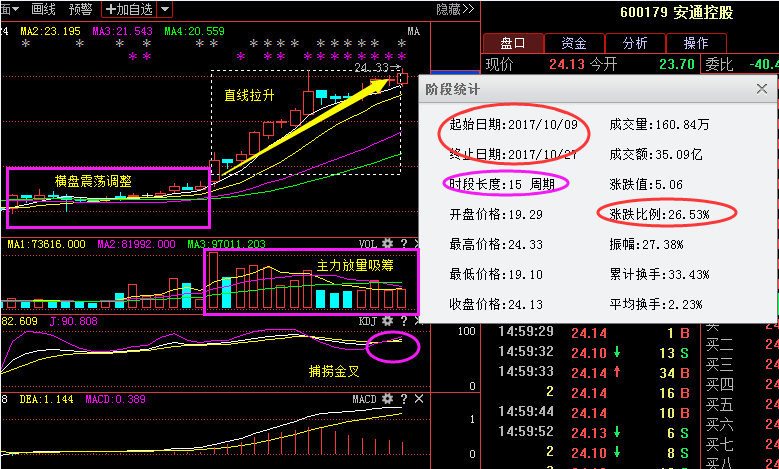
Task: Open the 画线 drawing menu
Action: (x=43, y=9)
